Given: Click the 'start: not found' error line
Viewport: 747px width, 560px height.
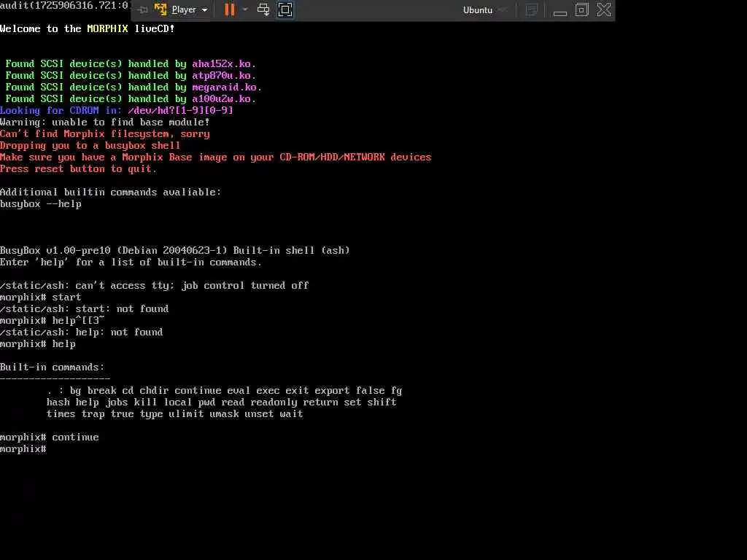Looking at the screenshot, I should tap(85, 309).
